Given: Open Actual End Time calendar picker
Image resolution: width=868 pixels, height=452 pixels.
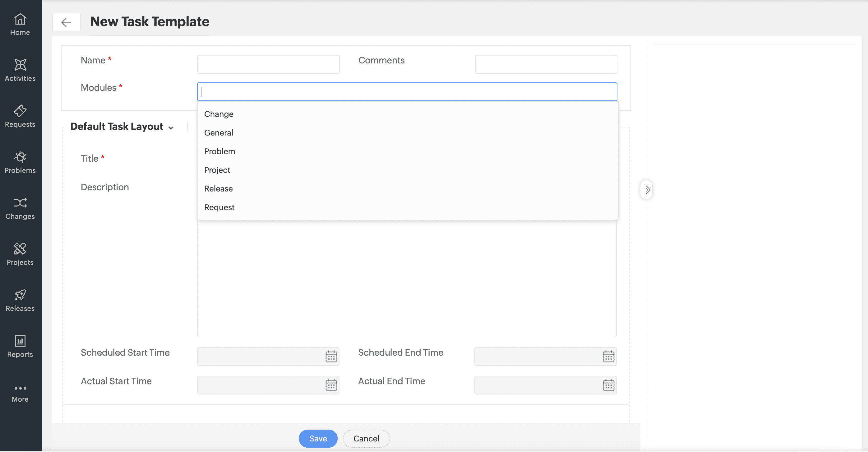Looking at the screenshot, I should [x=608, y=385].
